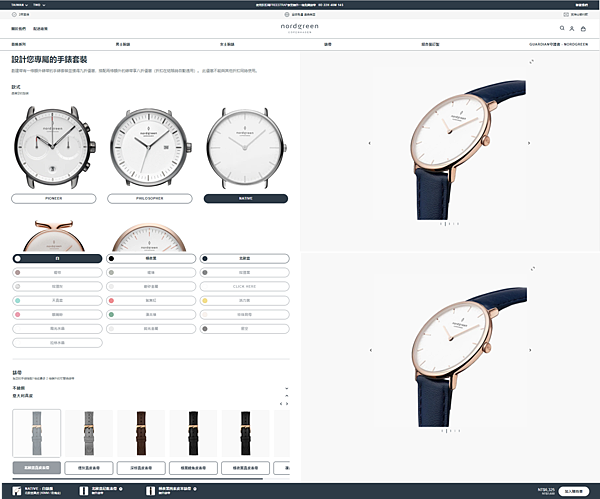Select the green dial color option
Screen dimensions: 600x499
tap(151, 315)
